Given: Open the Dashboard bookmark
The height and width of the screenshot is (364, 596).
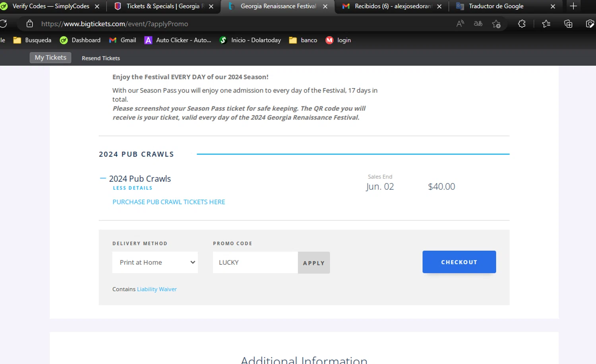Looking at the screenshot, I should (80, 40).
